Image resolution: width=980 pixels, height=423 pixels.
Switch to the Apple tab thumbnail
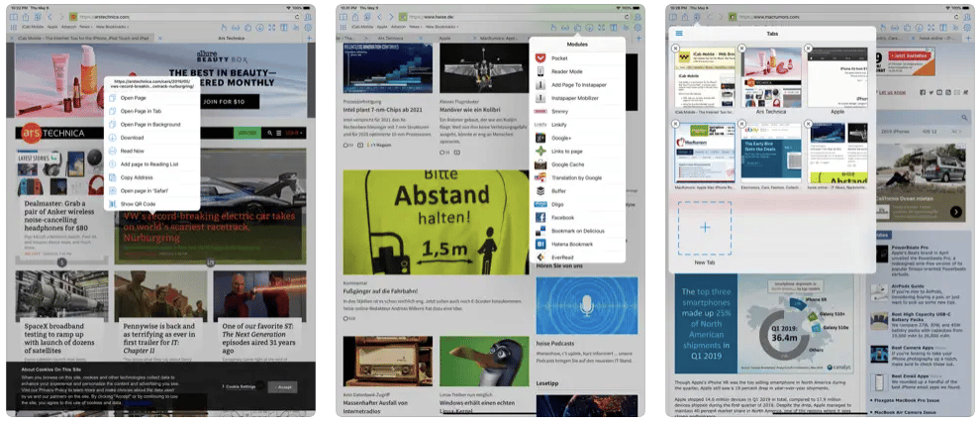click(x=839, y=79)
